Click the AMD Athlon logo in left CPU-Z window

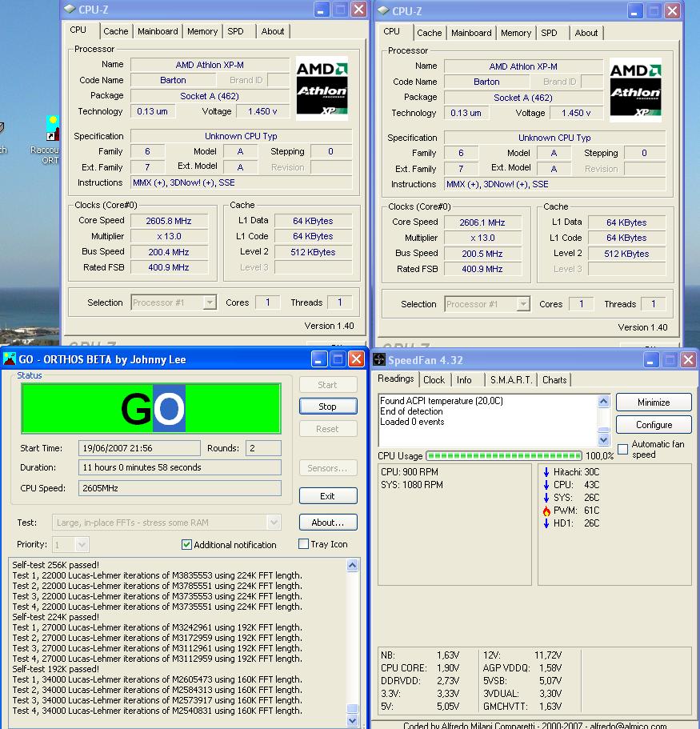(x=322, y=86)
